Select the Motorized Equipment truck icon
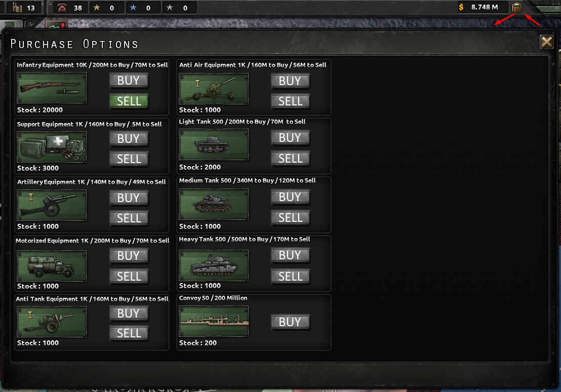 click(x=52, y=265)
